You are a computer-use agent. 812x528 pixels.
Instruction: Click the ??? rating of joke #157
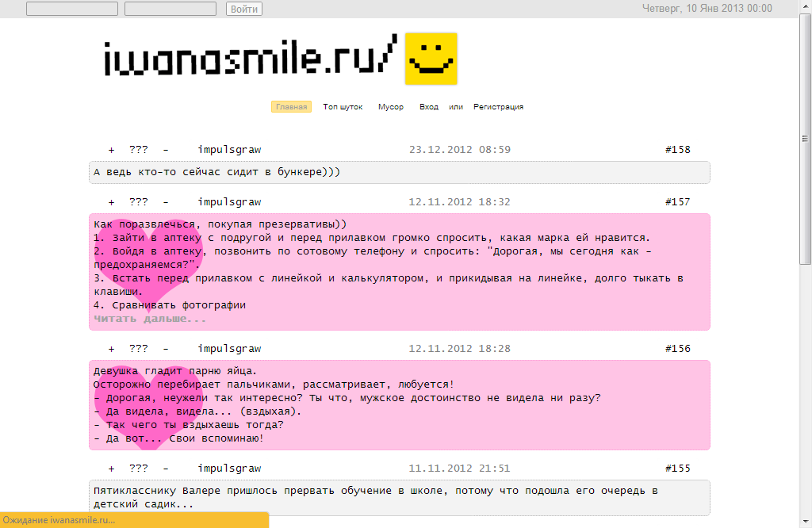pyautogui.click(x=138, y=202)
